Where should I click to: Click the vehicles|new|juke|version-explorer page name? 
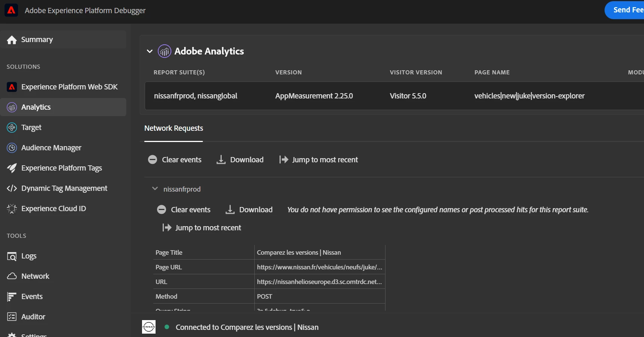coord(529,96)
